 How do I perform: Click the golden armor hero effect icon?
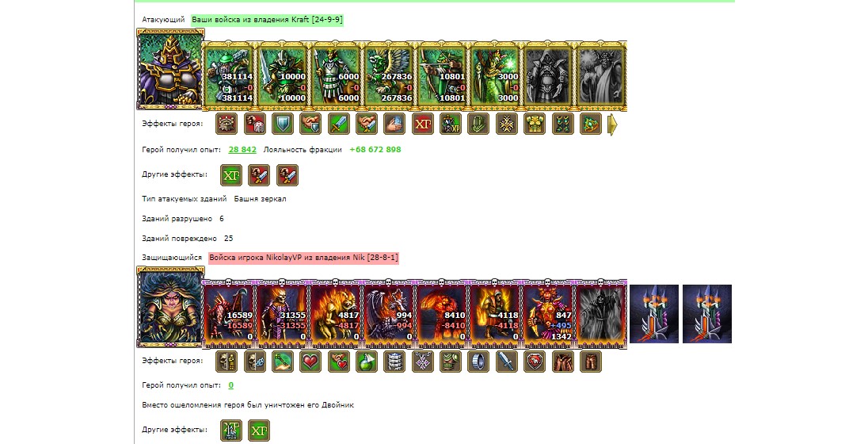(535, 124)
